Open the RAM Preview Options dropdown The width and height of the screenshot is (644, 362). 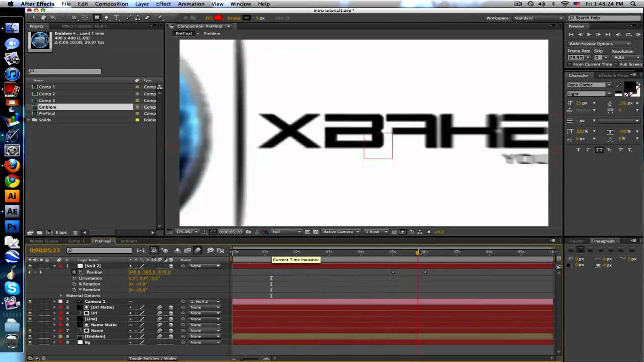[600, 44]
